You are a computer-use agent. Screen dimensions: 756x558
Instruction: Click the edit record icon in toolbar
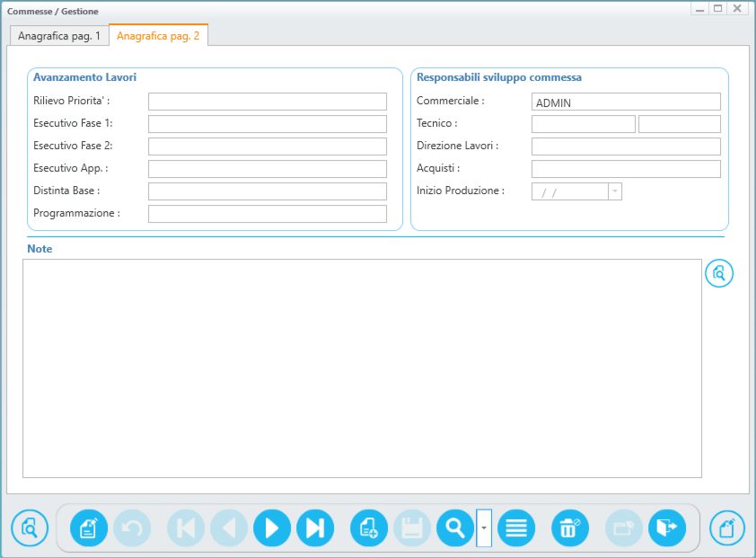tap(89, 527)
